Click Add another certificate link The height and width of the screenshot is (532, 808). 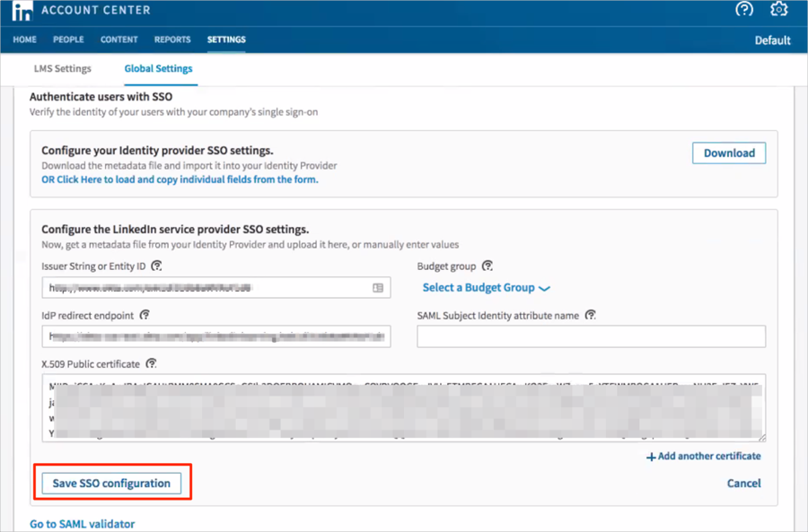click(x=703, y=457)
